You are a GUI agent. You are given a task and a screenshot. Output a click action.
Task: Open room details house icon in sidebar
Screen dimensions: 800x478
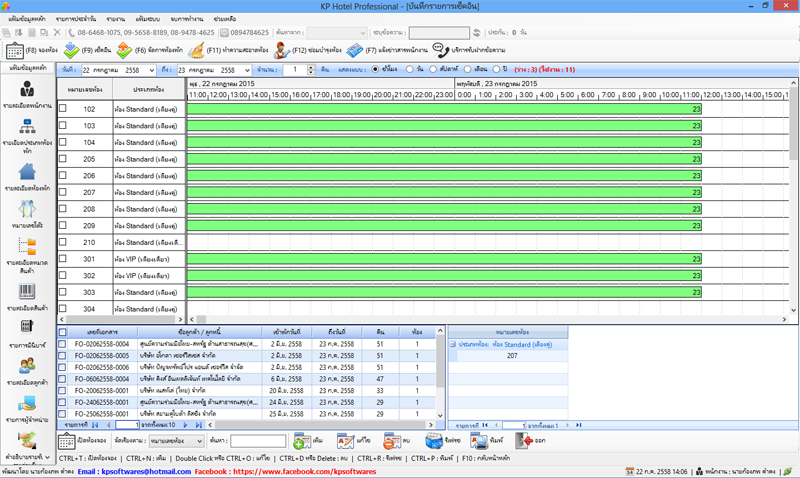point(27,171)
